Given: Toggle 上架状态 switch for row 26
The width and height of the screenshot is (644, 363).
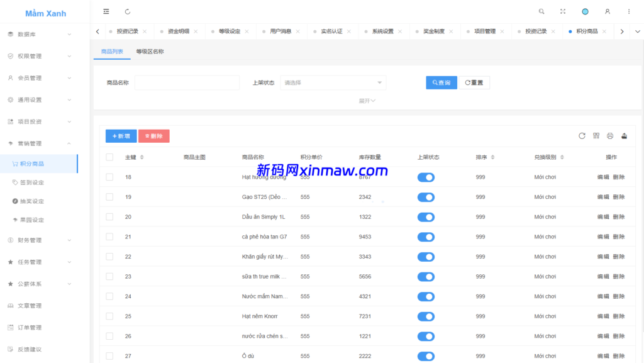Looking at the screenshot, I should (426, 337).
